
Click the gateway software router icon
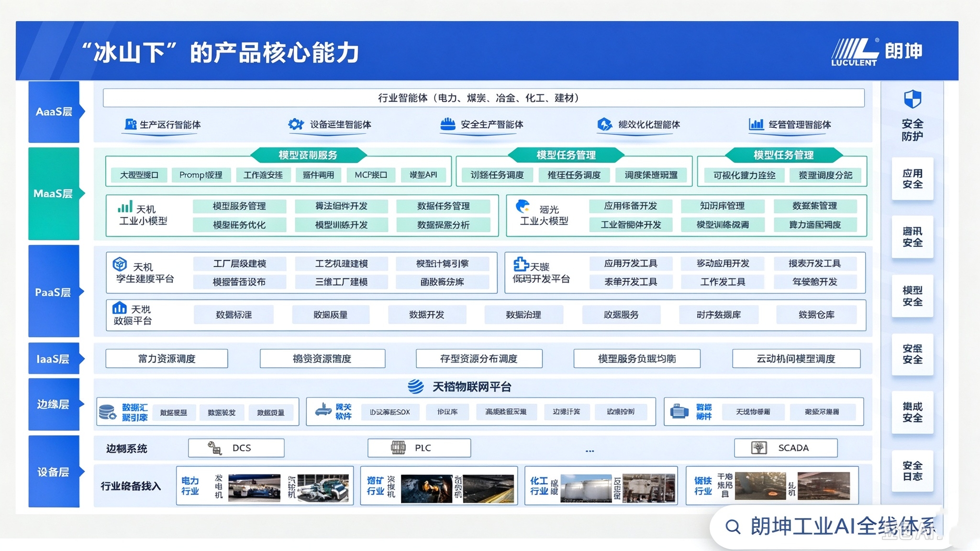(323, 410)
